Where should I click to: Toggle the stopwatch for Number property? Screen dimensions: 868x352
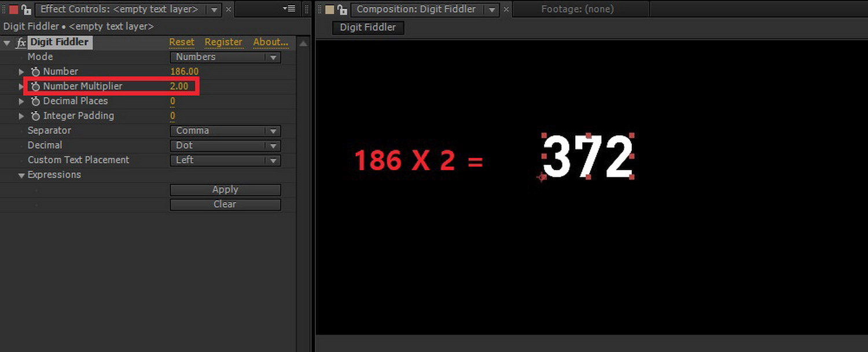coord(35,71)
